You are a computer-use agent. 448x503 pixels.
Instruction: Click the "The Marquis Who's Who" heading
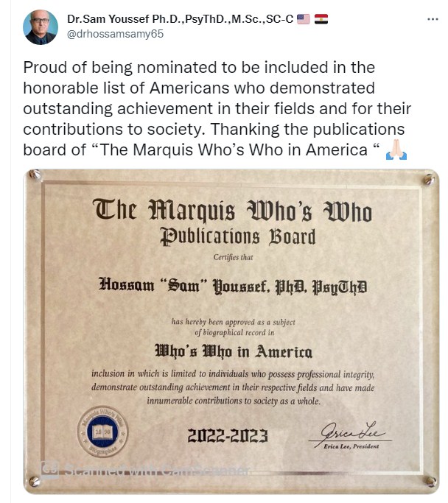click(233, 211)
